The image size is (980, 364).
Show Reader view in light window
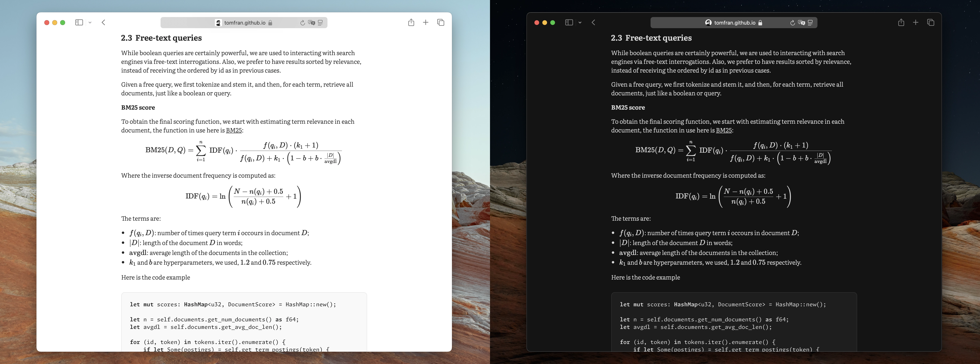(320, 23)
